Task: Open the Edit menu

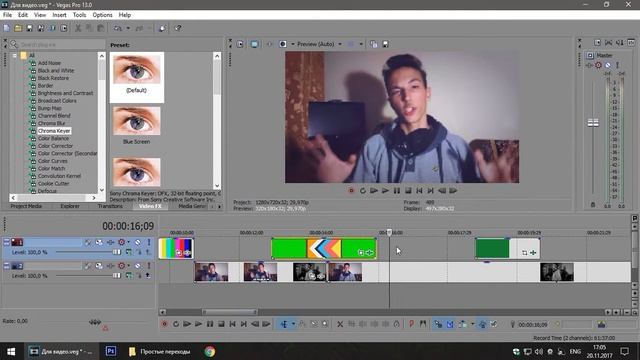Action: (23, 15)
